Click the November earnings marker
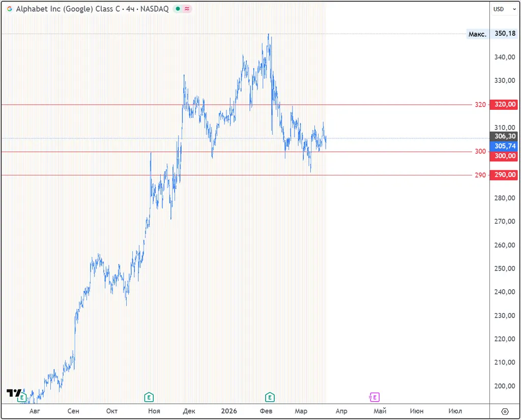This screenshot has height=420, width=521. (x=149, y=397)
